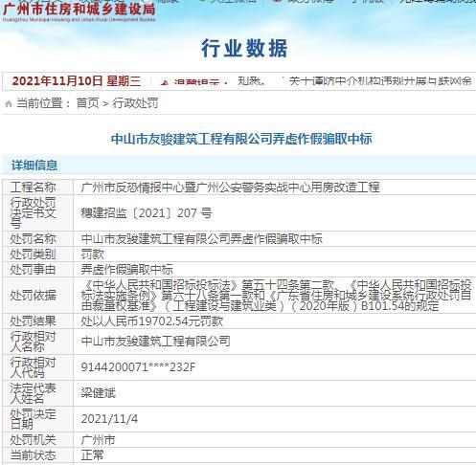Select the 广州市 authority value
The height and width of the screenshot is (465, 476).
(98, 440)
